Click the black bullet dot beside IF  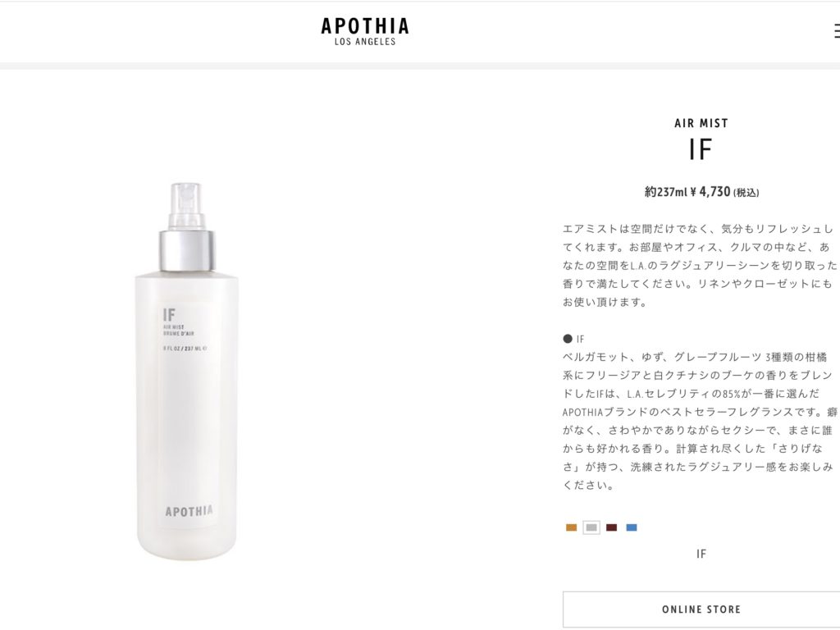(568, 339)
